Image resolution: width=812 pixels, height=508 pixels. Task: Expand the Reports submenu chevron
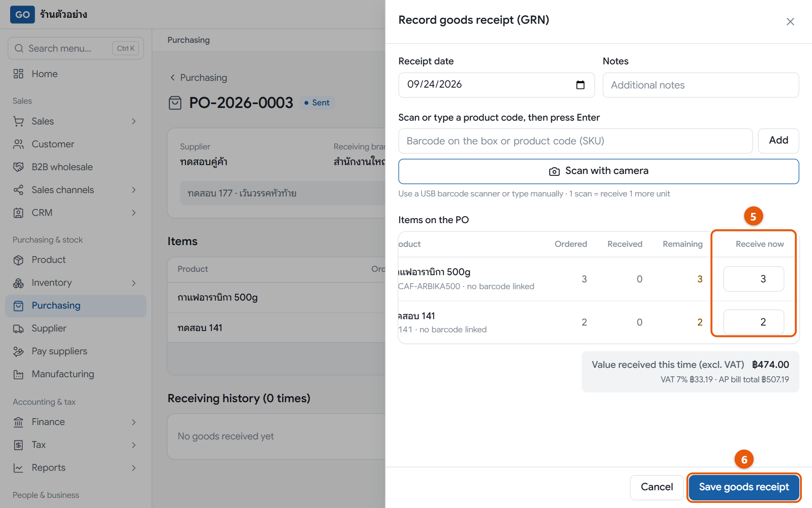[134, 468]
